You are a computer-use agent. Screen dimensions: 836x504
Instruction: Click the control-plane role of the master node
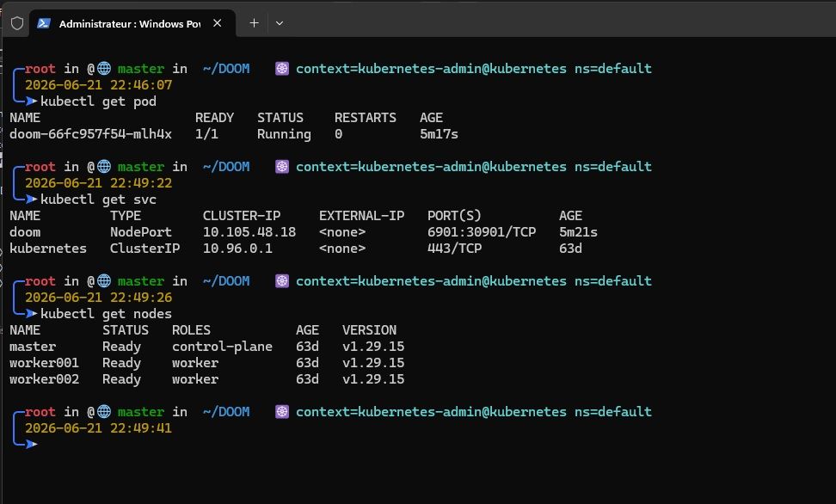point(222,347)
